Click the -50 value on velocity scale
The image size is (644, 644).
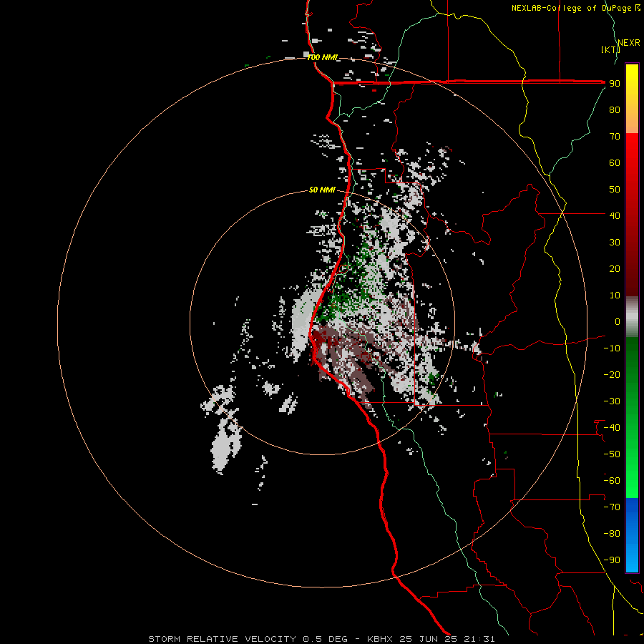click(x=612, y=454)
